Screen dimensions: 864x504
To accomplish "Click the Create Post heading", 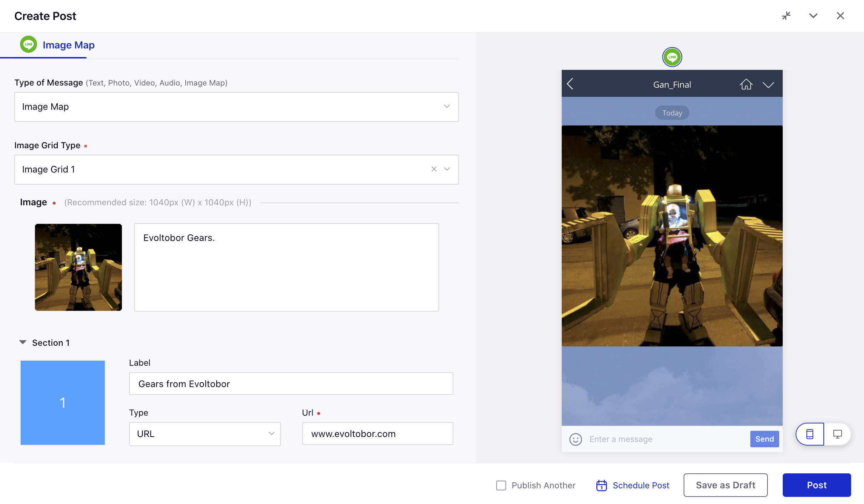I will click(x=45, y=16).
